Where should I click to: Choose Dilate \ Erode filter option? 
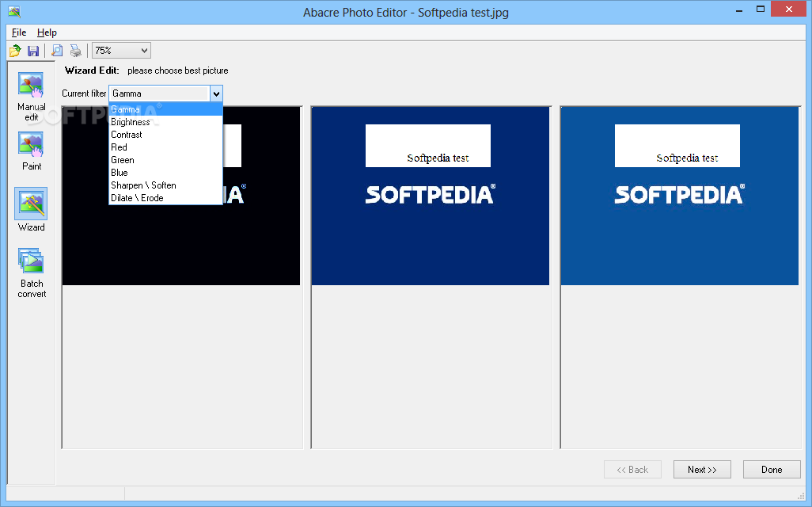(165, 198)
